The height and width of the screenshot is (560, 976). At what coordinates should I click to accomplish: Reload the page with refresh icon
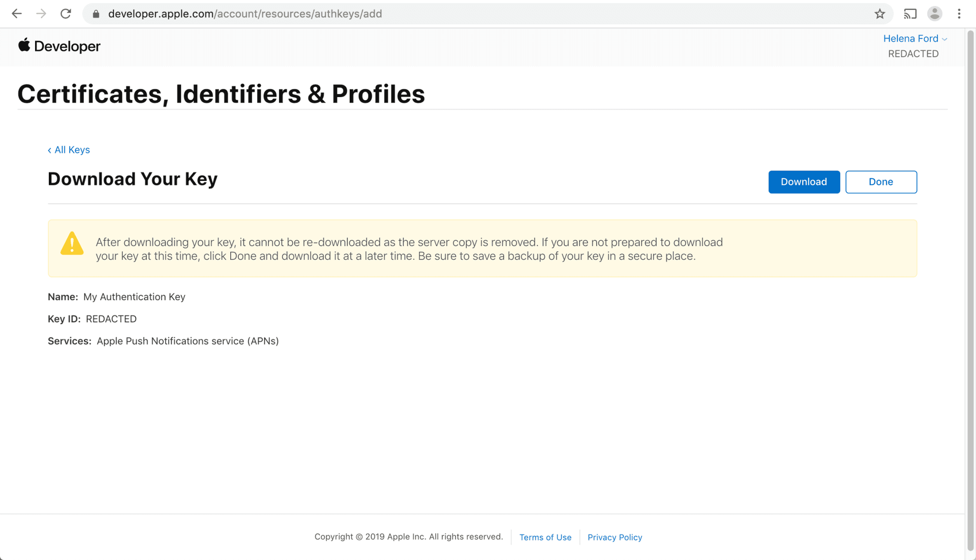tap(66, 14)
